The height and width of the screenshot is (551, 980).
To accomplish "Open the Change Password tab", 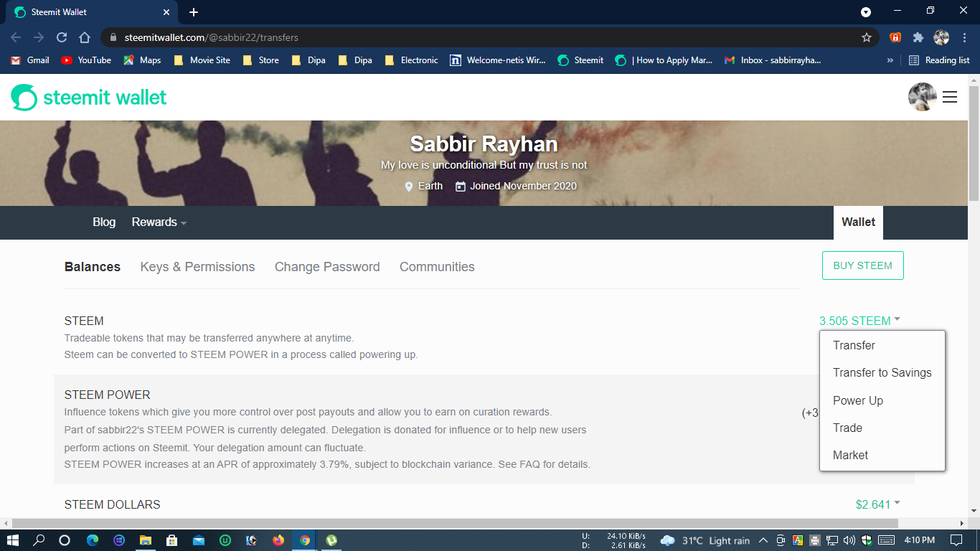I will pyautogui.click(x=327, y=267).
